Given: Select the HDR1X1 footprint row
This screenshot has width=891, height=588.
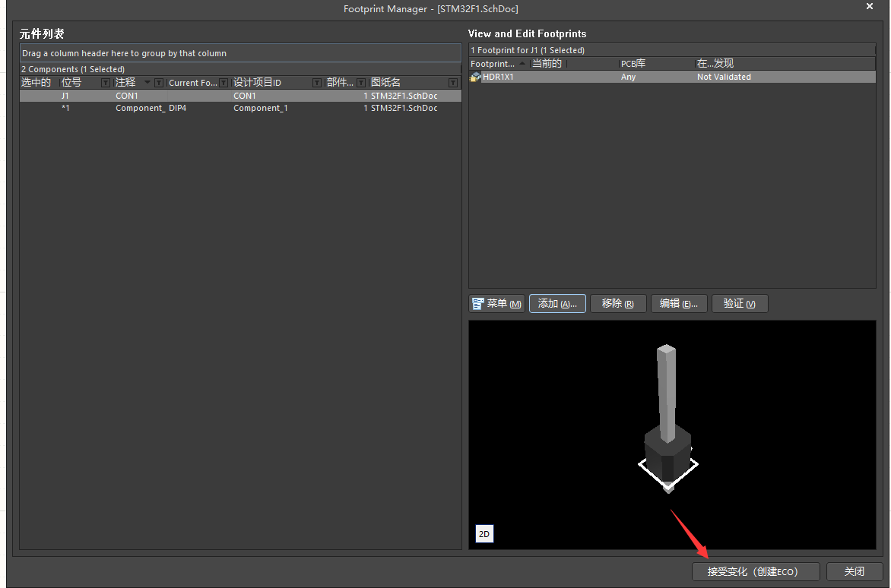Looking at the screenshot, I should [x=672, y=77].
